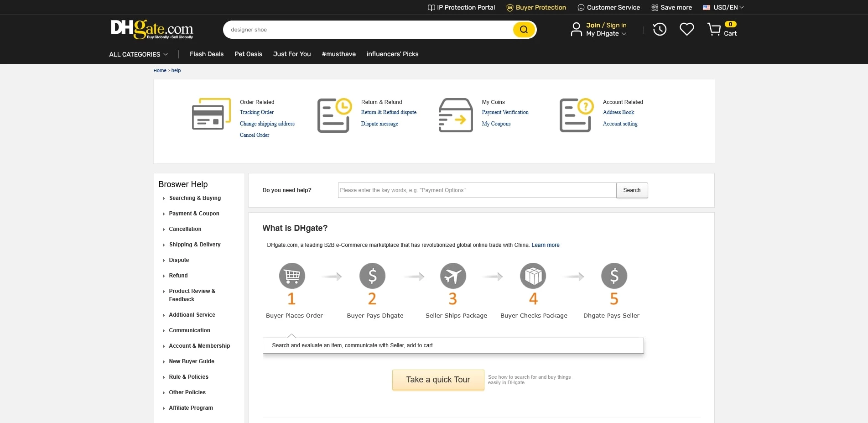This screenshot has height=423, width=868.
Task: Expand the ALL CATEGORIES dropdown
Action: [138, 54]
